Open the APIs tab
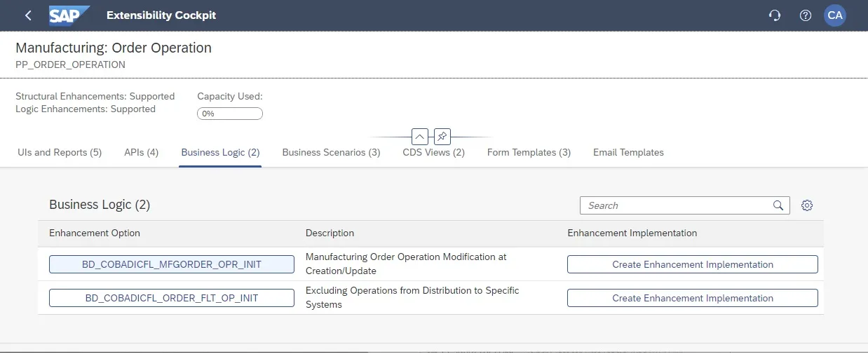The image size is (868, 354). pyautogui.click(x=141, y=152)
